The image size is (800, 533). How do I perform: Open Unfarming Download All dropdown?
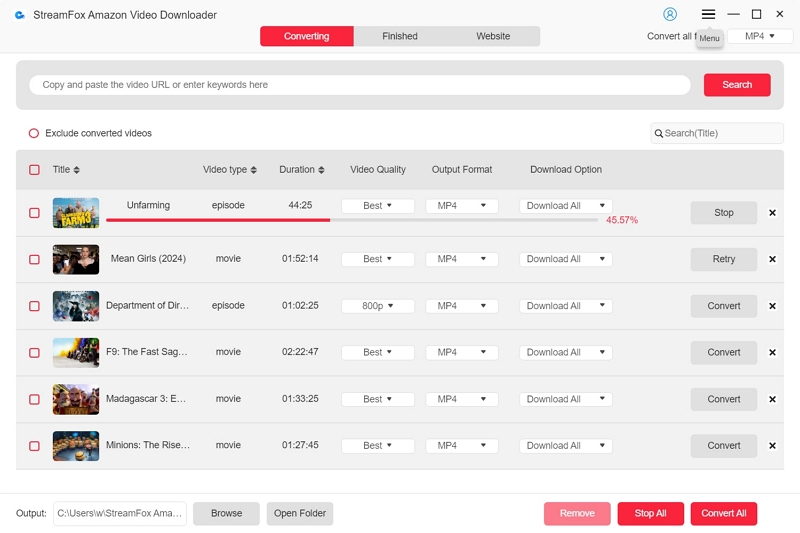click(566, 206)
